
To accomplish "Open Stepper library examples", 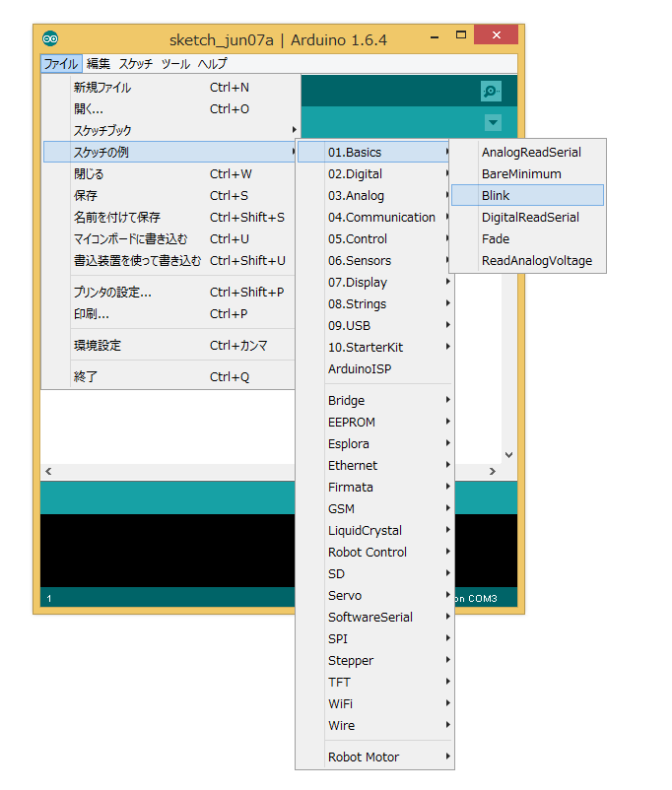I will point(375,661).
